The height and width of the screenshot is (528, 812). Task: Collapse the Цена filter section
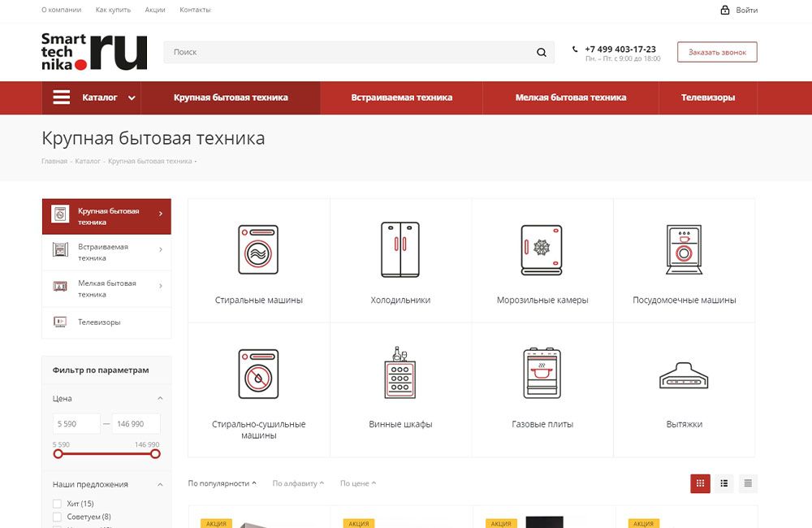pos(160,399)
